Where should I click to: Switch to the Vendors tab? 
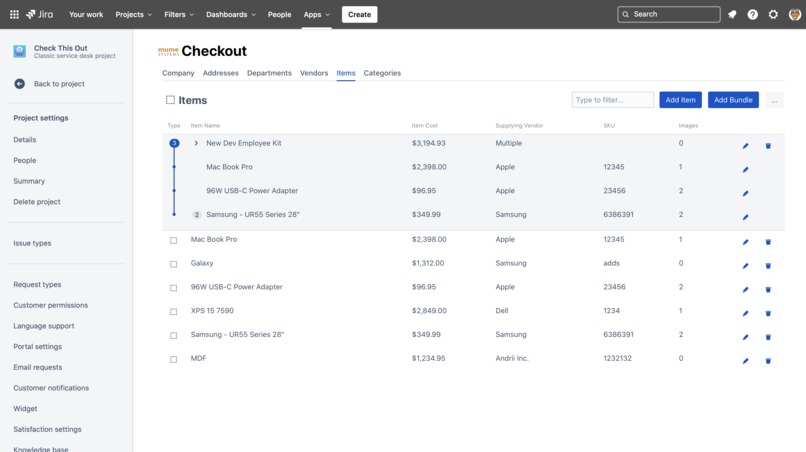314,73
